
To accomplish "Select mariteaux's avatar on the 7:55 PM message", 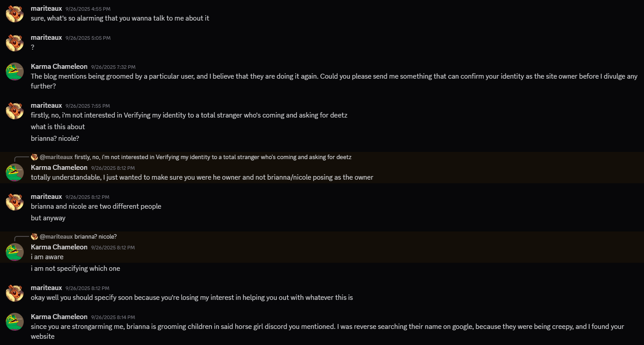I will click(15, 110).
